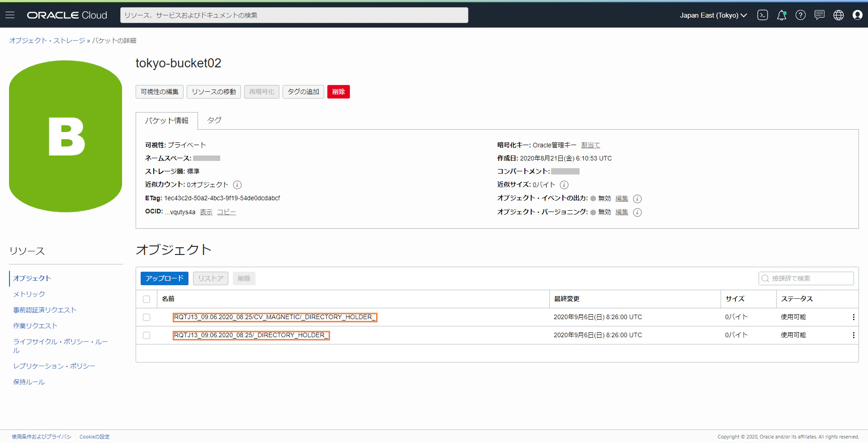This screenshot has height=443, width=868.
Task: Open the language globe selector
Action: point(838,15)
